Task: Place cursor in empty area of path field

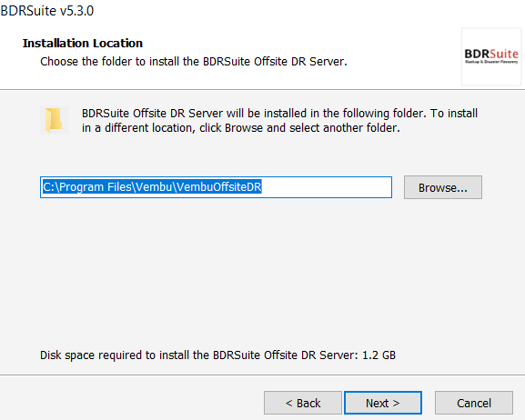Action: (327, 187)
